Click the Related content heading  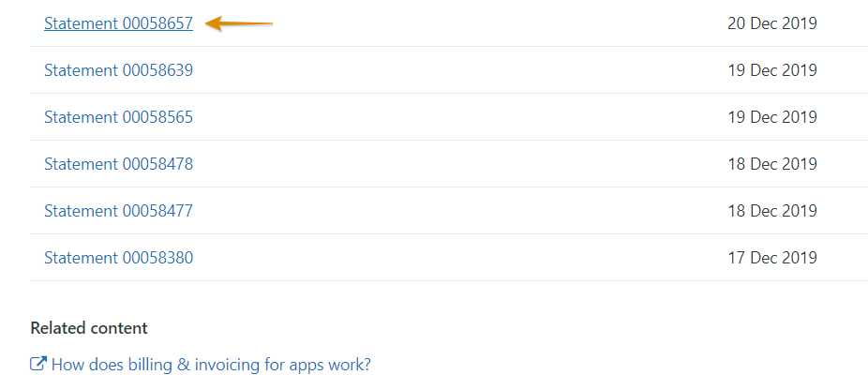[88, 328]
